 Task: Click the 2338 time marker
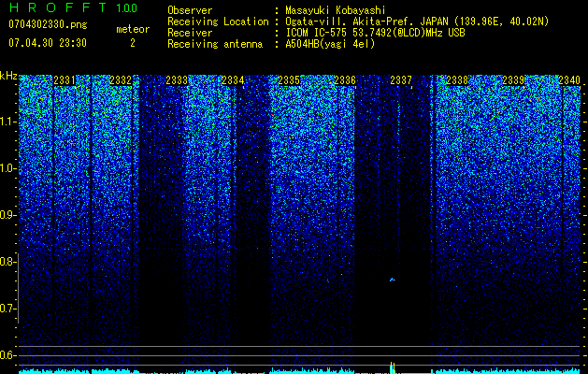click(x=457, y=80)
